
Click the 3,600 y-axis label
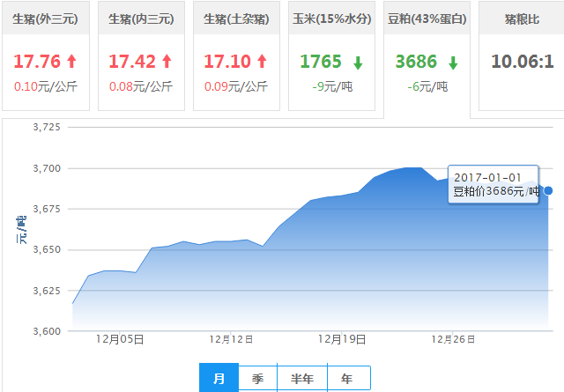[47, 331]
